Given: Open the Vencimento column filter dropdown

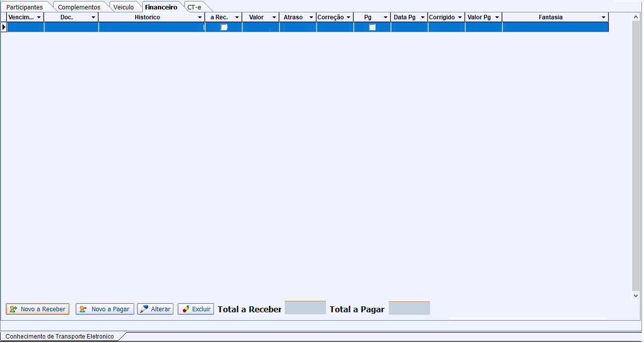Looking at the screenshot, I should coord(39,17).
